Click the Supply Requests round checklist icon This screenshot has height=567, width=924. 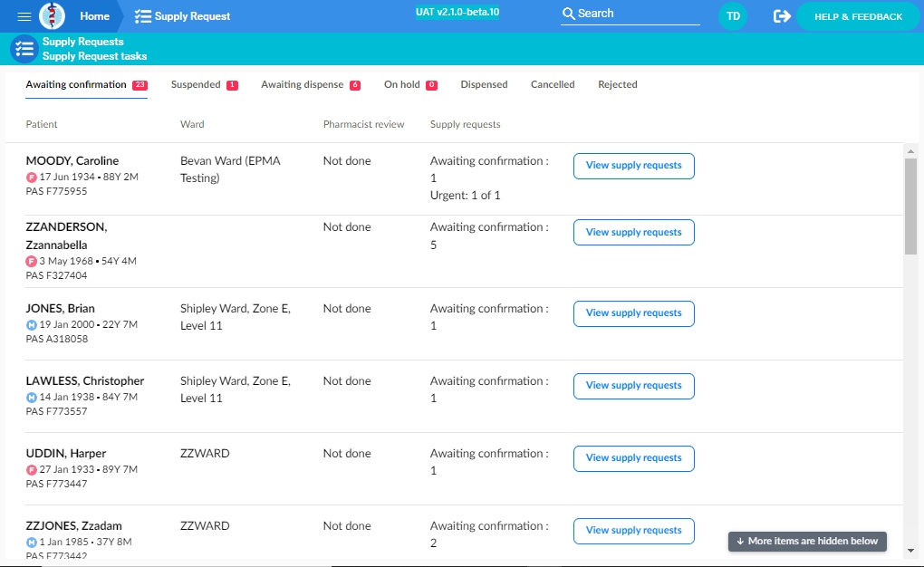pyautogui.click(x=24, y=49)
